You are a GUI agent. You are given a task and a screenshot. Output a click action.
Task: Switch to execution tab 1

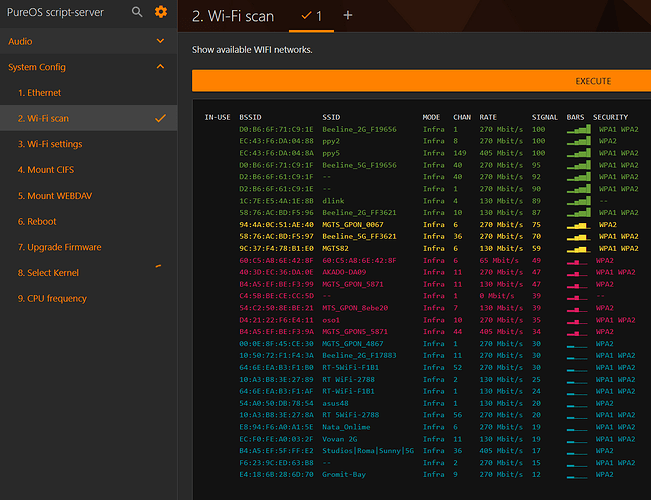(311, 16)
